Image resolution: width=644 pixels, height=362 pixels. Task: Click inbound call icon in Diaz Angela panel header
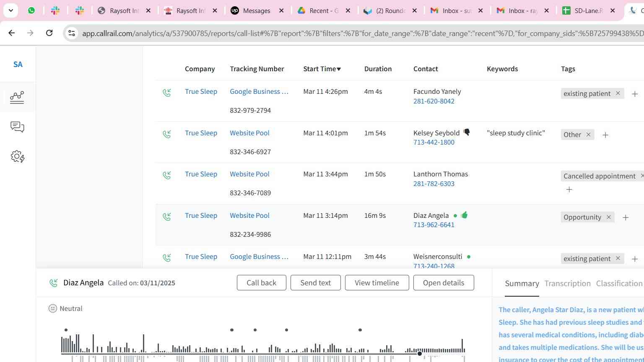53,283
